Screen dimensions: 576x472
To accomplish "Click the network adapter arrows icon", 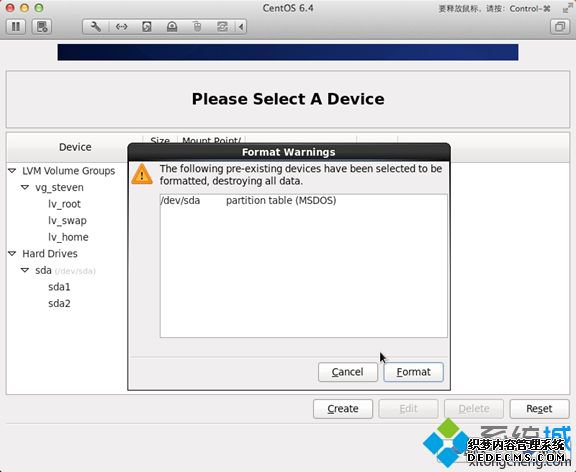I will 121,26.
